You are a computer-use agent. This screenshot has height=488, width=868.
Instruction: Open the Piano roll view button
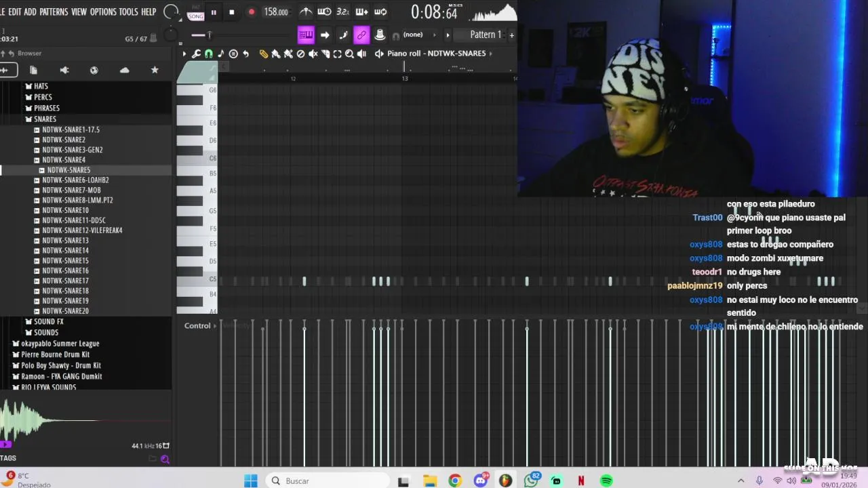(x=306, y=35)
